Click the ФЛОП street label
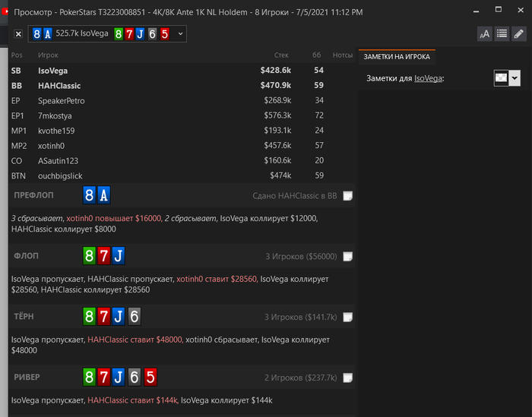The image size is (532, 417). click(x=26, y=256)
